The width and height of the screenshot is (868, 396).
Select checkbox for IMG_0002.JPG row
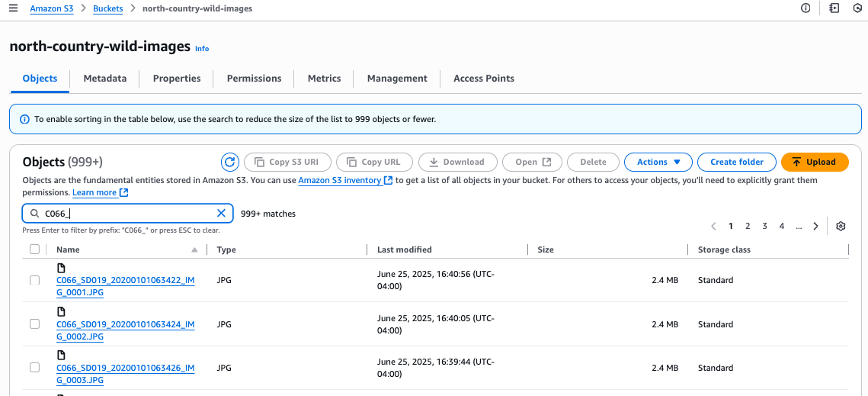coord(34,324)
